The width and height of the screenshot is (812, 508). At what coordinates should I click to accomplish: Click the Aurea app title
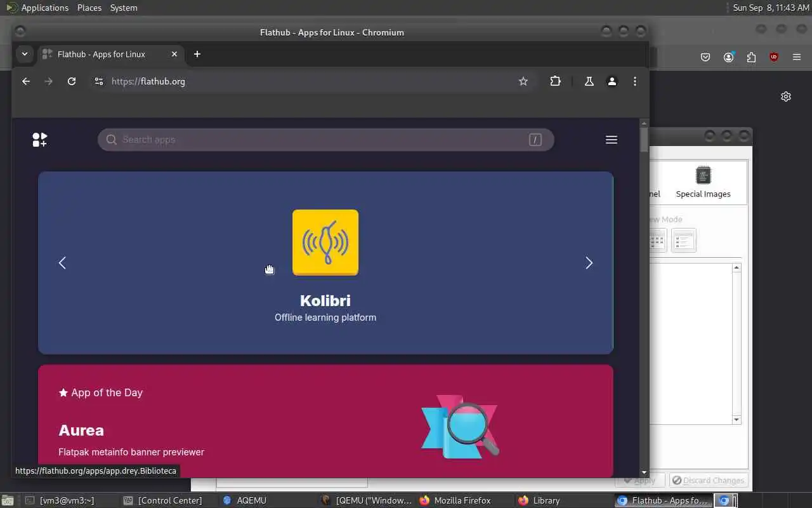click(81, 431)
